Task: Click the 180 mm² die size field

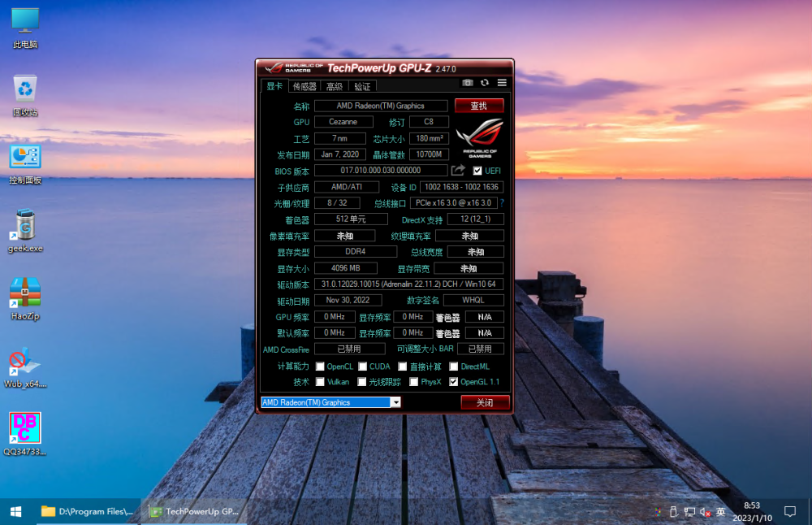Action: [x=429, y=138]
